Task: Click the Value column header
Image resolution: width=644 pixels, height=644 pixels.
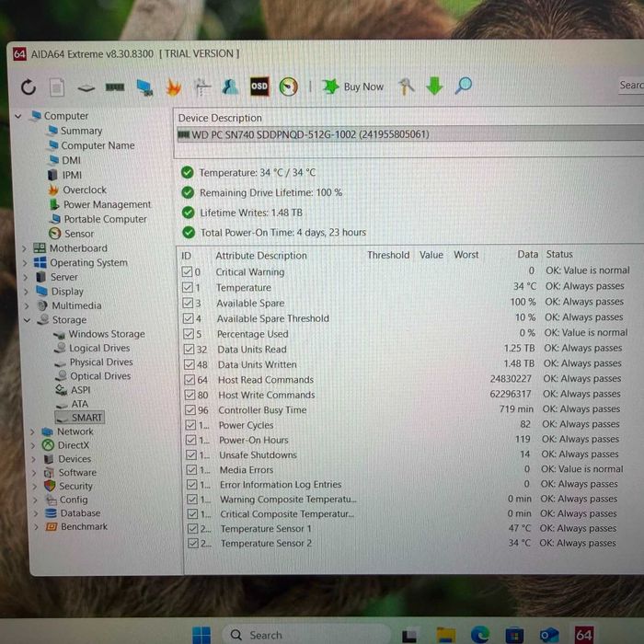Action: coord(431,255)
